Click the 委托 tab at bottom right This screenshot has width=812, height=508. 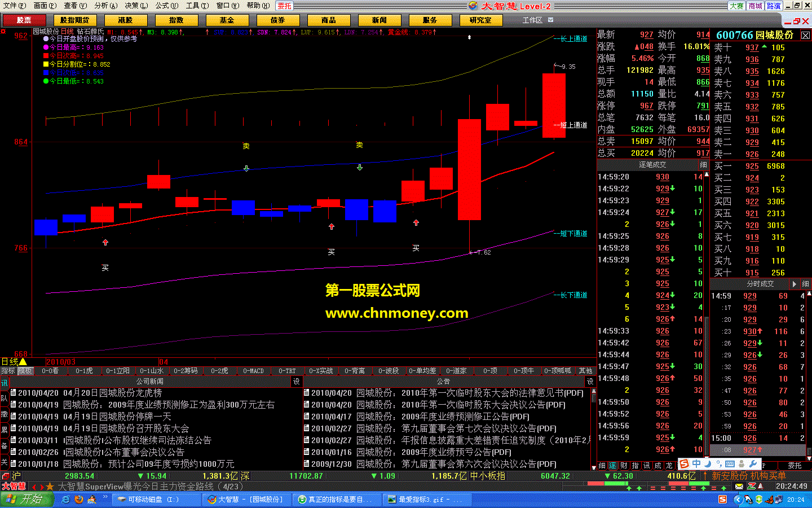pos(795,466)
